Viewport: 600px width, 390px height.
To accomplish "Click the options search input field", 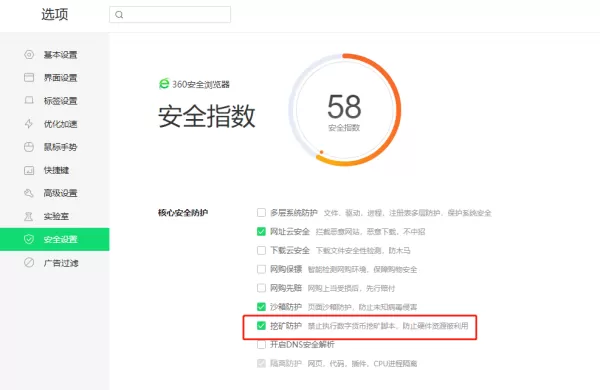I will [170, 15].
